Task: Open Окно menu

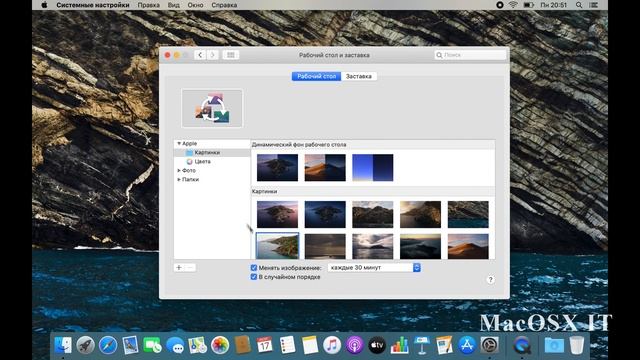Action: click(196, 5)
